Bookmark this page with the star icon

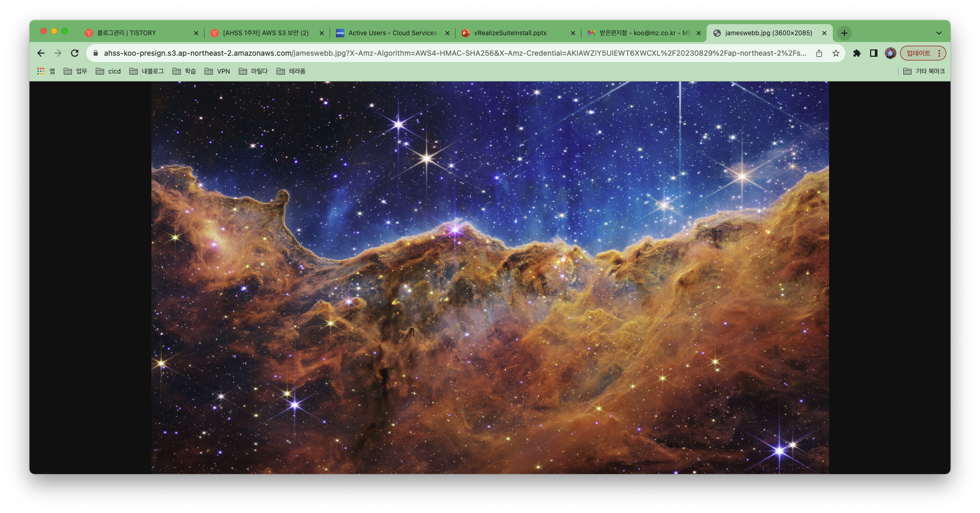(x=836, y=53)
